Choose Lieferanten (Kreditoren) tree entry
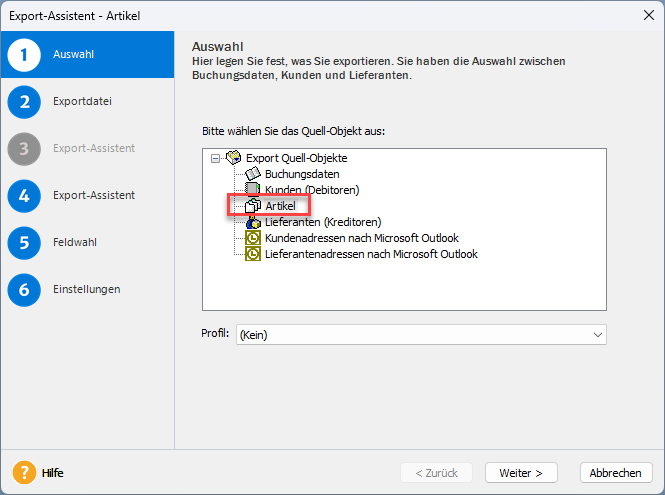This screenshot has width=665, height=495. (x=323, y=222)
